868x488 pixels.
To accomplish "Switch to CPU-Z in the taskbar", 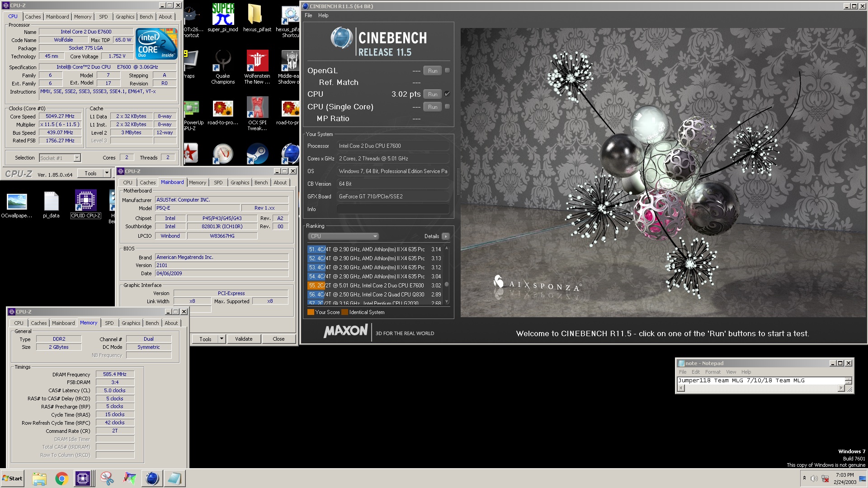I will (84, 479).
